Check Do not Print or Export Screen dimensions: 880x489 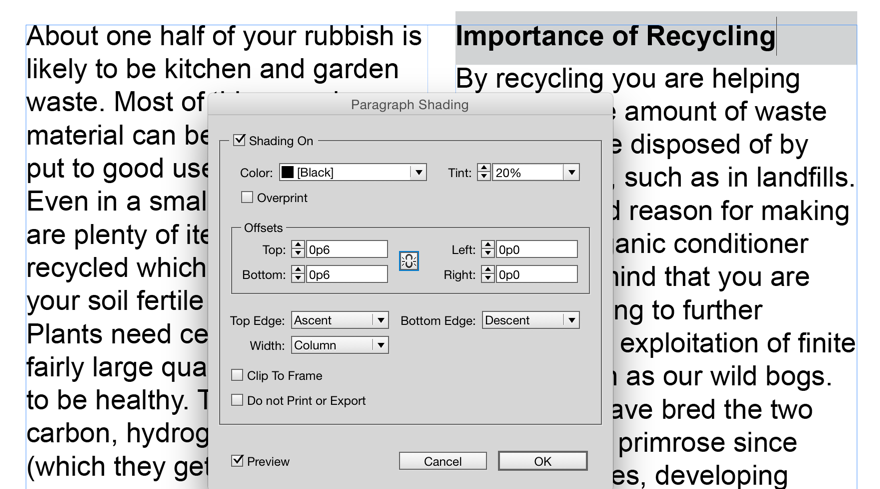pos(238,400)
